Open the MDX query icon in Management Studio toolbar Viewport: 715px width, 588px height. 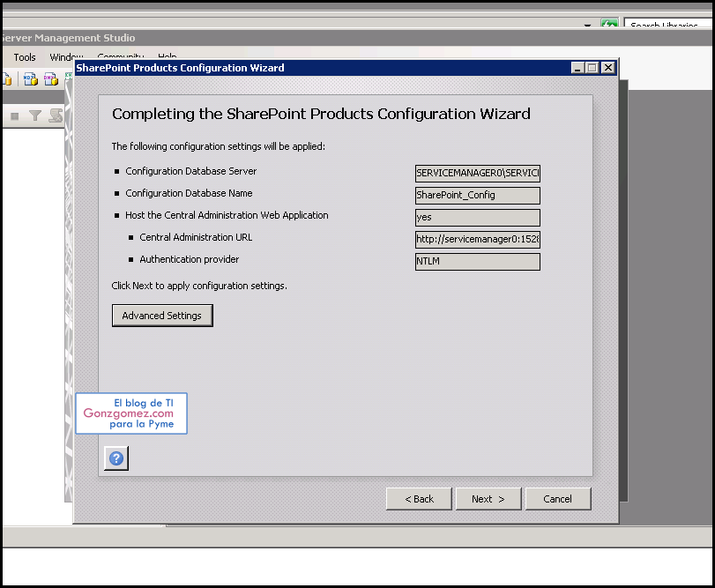point(31,78)
